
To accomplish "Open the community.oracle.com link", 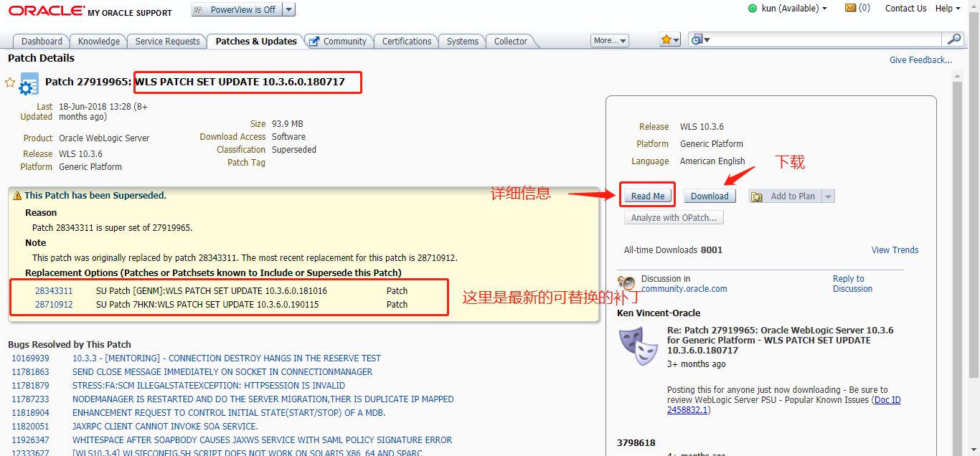I will (684, 289).
